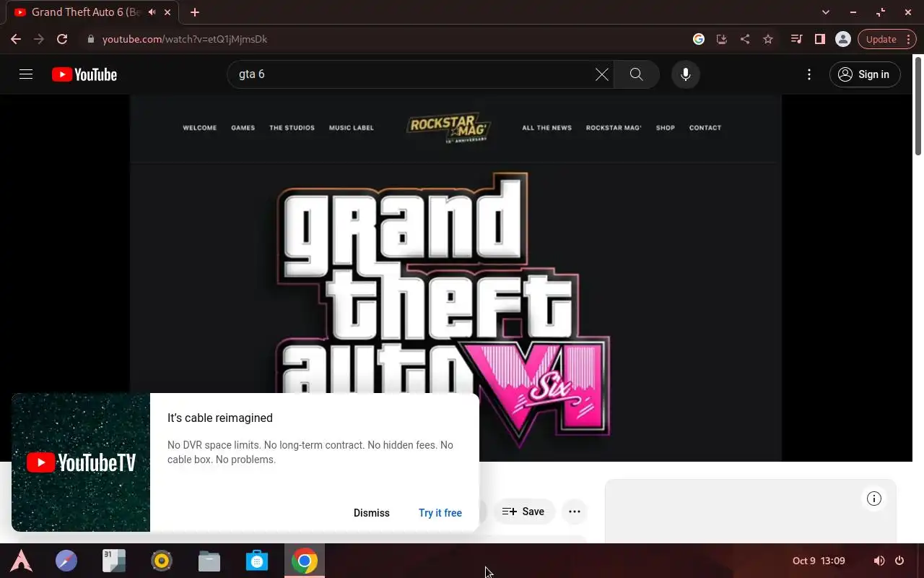Click the page vertical scrollbar
924x578 pixels.
[918, 105]
